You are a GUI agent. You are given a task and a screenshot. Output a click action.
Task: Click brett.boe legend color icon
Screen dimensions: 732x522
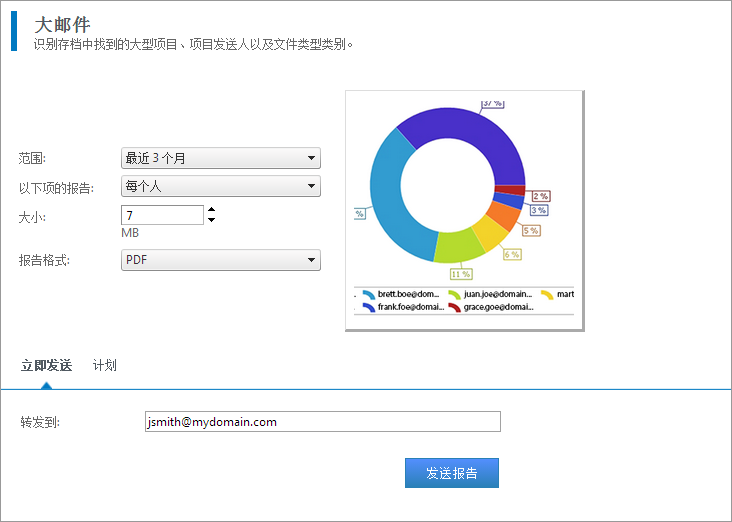(x=369, y=295)
